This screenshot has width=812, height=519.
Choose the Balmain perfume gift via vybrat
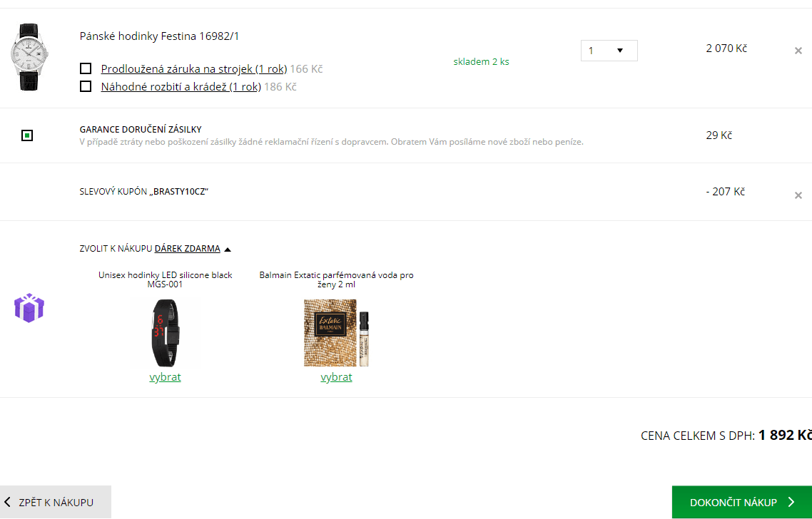[x=336, y=377]
